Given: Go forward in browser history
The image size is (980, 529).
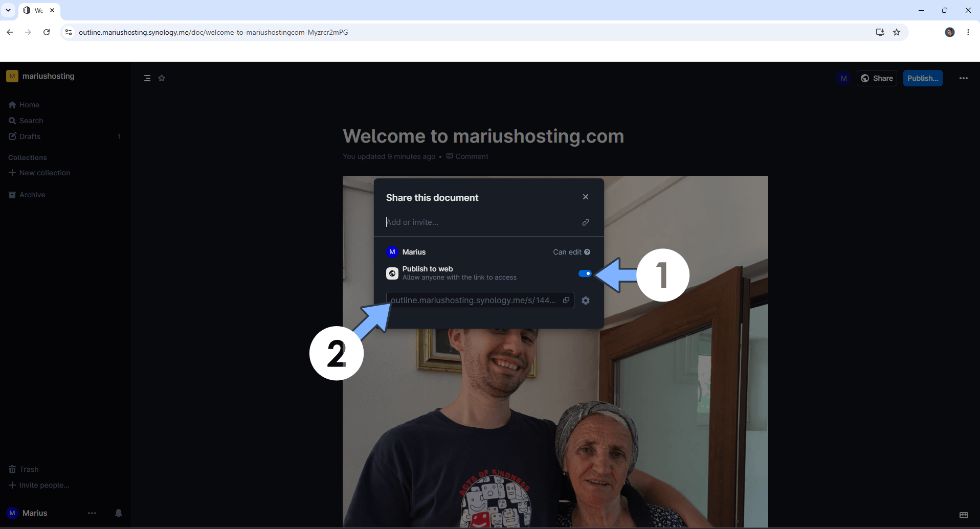Looking at the screenshot, I should (x=28, y=32).
